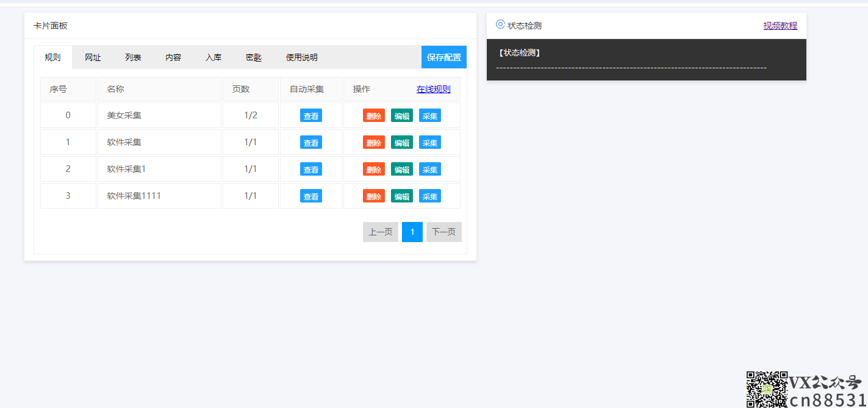Screen dimensions: 868x408
Task: Start 采集 for the 软件采集1 rule
Action: pos(429,170)
